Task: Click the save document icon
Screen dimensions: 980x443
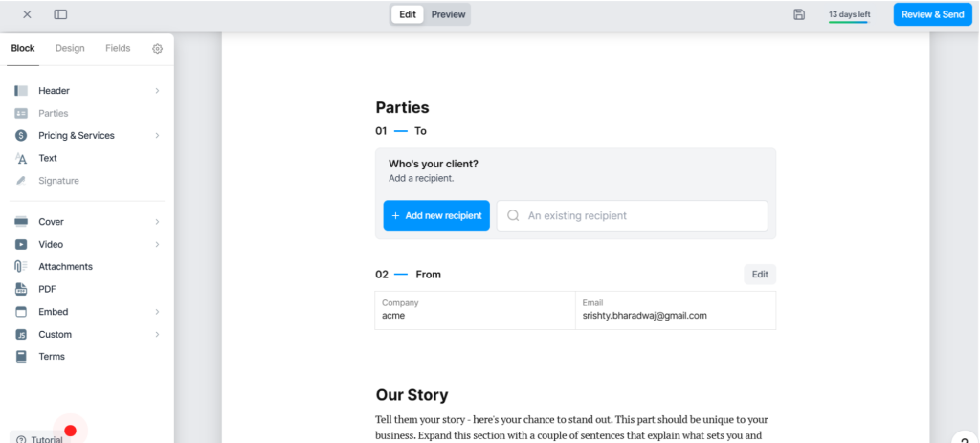Action: click(799, 14)
